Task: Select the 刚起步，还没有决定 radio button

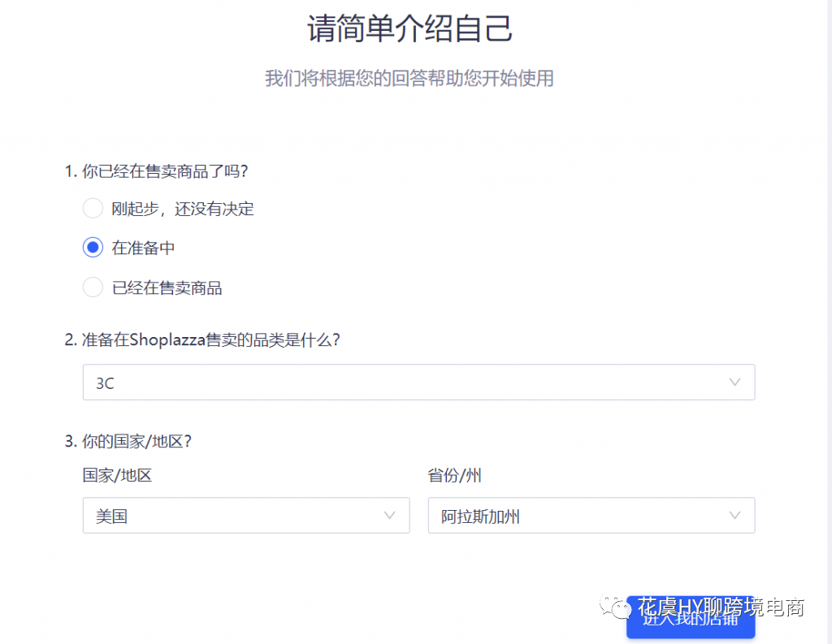Action: [93, 208]
